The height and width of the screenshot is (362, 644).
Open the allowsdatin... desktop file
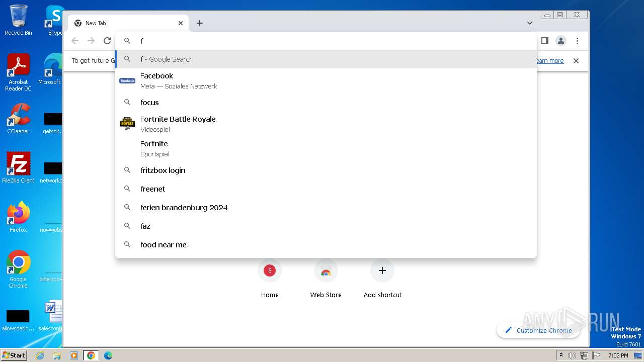point(18,320)
